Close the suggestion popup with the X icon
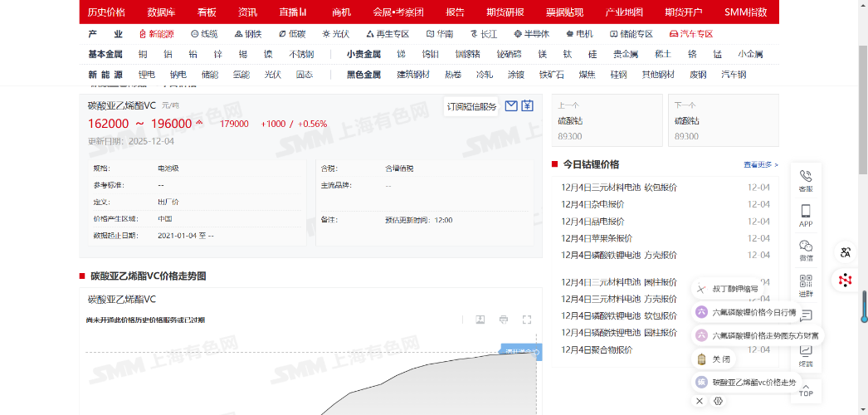 700,401
